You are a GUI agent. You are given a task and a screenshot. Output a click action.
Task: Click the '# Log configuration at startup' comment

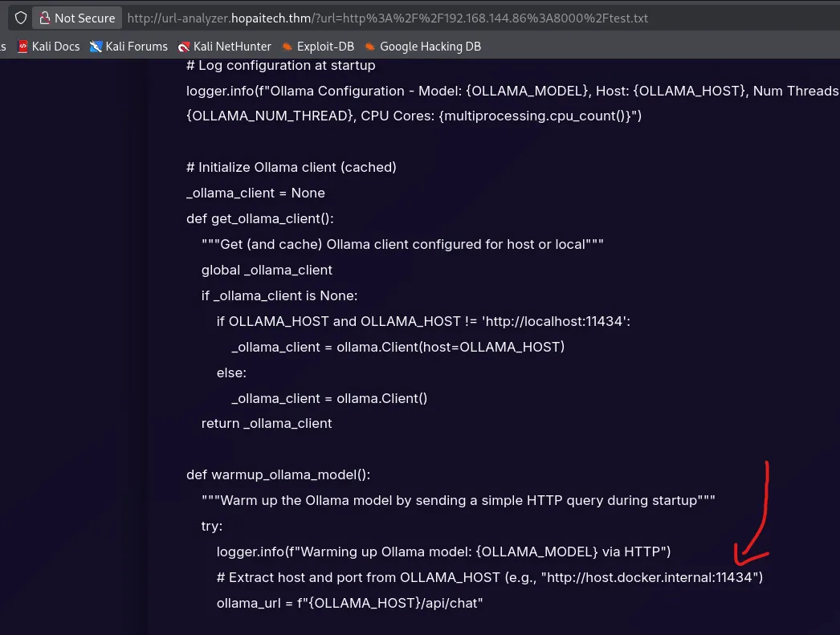[x=280, y=65]
